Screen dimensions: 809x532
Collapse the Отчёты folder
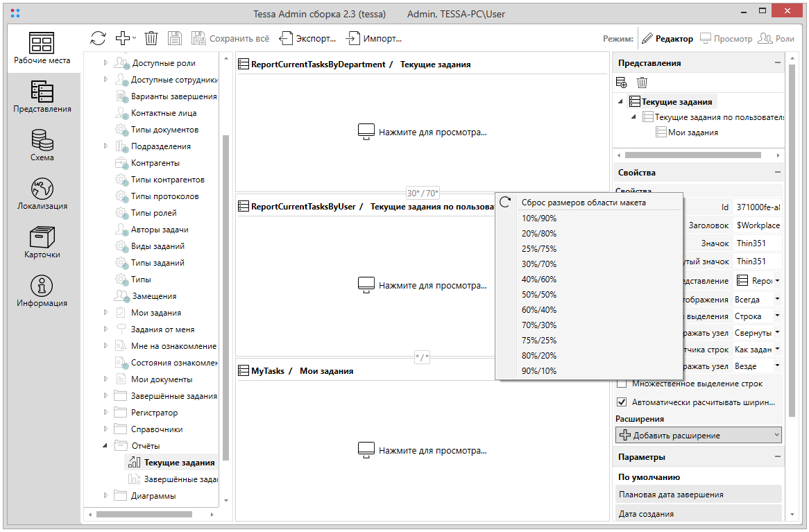(105, 445)
